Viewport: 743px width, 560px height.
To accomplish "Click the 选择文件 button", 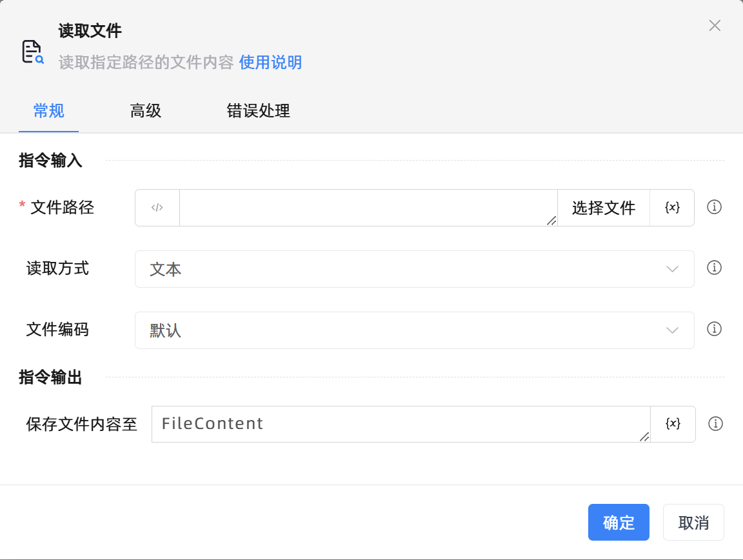I will point(602,208).
